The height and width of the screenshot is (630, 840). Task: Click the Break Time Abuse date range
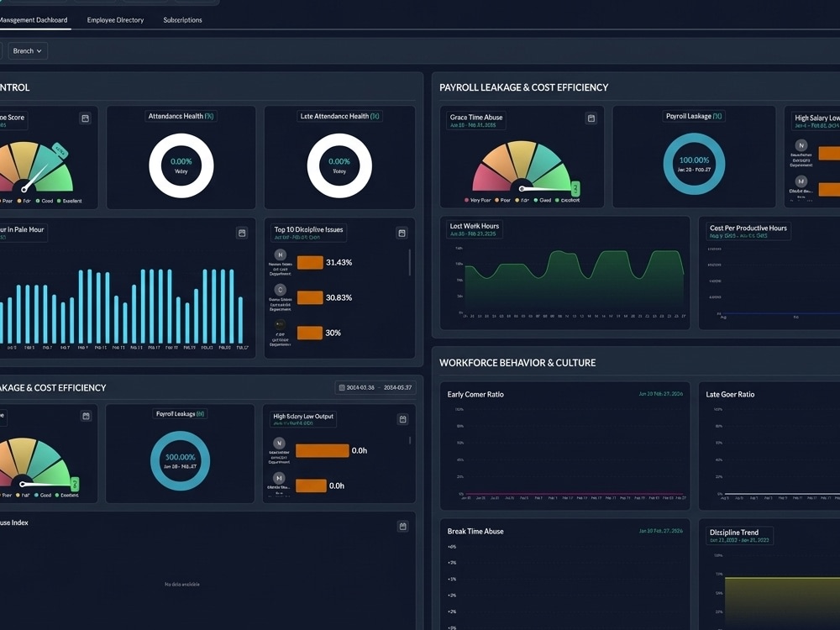[x=660, y=531]
